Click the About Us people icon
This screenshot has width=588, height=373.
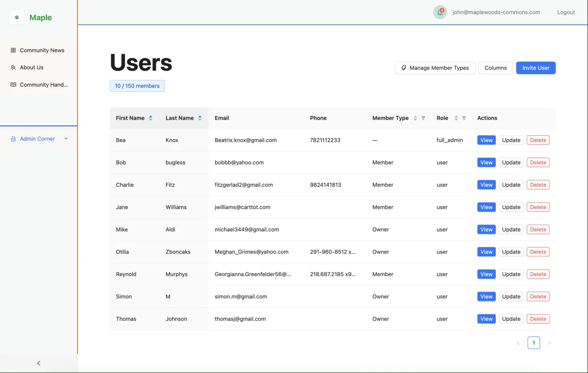(x=13, y=67)
